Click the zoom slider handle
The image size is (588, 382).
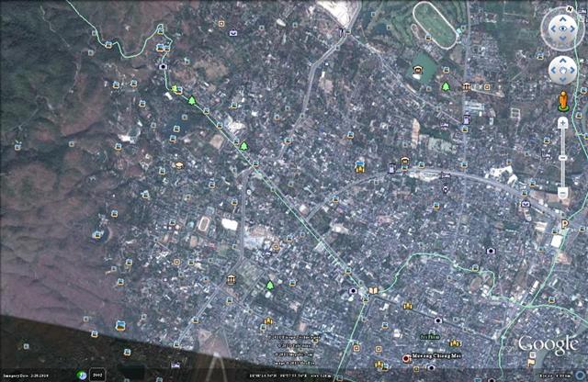coord(562,158)
